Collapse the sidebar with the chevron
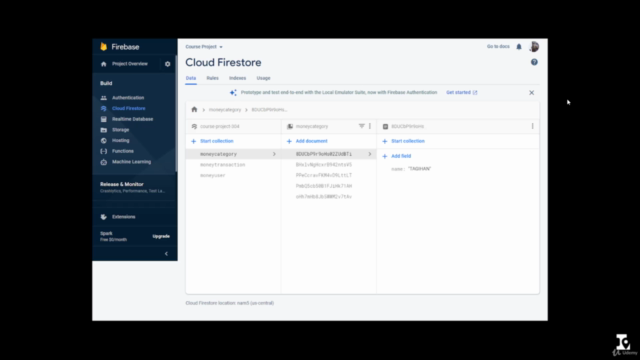 166,253
